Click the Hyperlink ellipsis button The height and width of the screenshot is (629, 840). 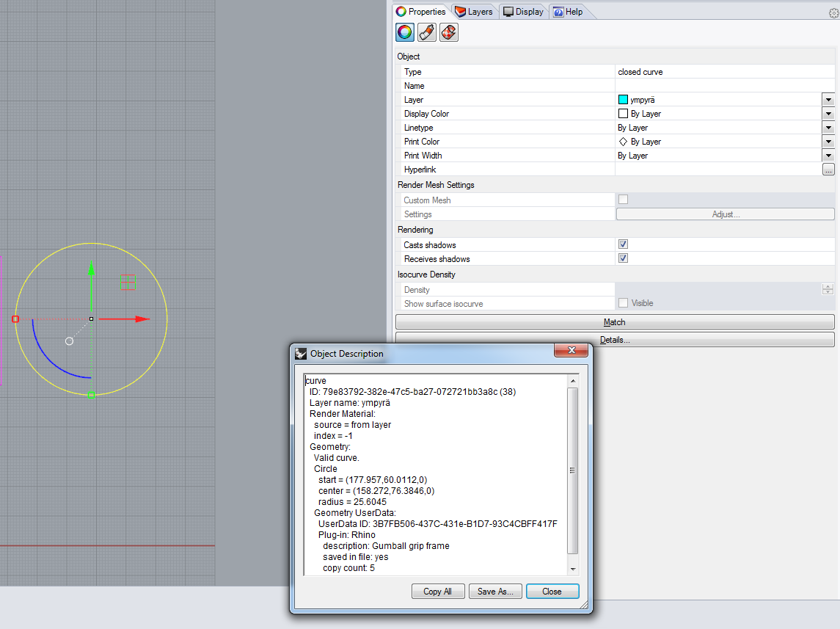pos(828,170)
